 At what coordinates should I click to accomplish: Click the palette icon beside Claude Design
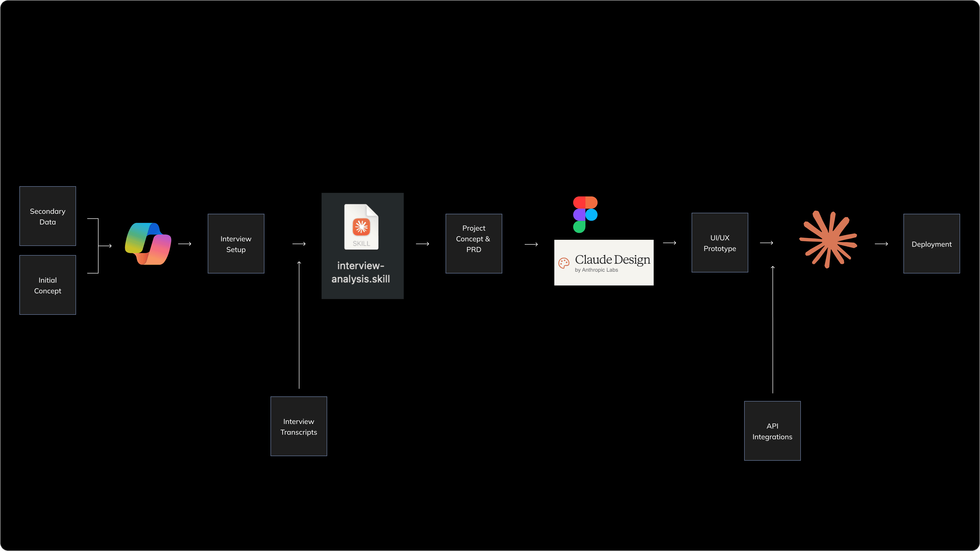563,263
